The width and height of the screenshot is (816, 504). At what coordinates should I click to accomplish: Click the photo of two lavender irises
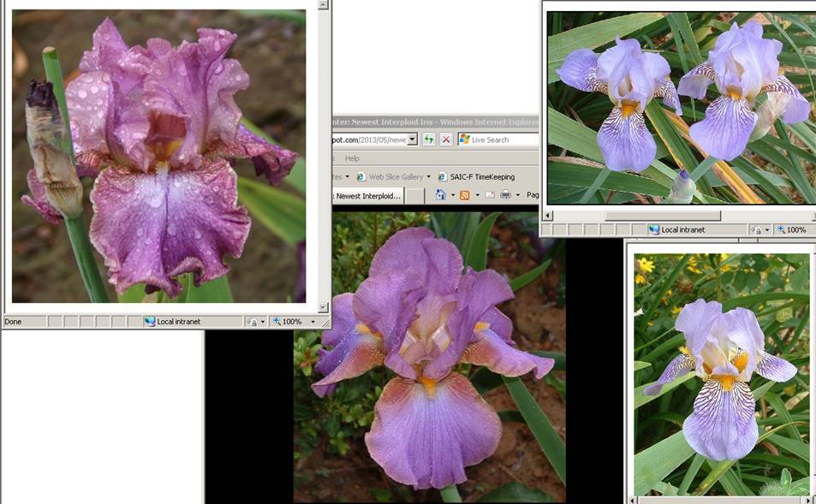[682, 108]
